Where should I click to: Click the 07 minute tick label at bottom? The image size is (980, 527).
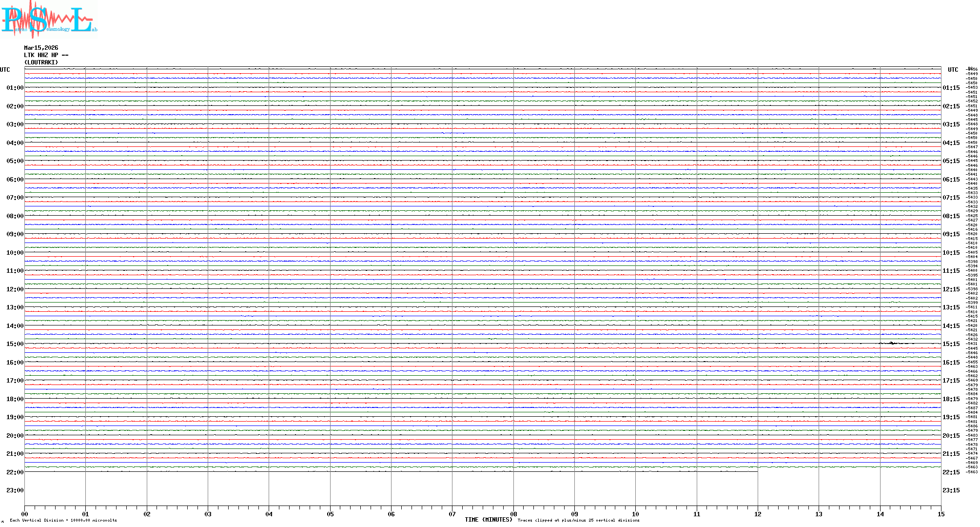452,514
